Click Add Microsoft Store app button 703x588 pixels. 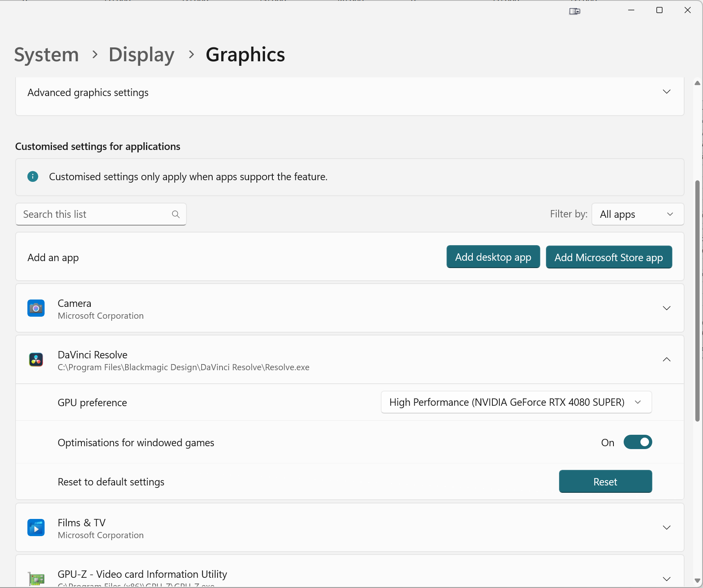(609, 257)
